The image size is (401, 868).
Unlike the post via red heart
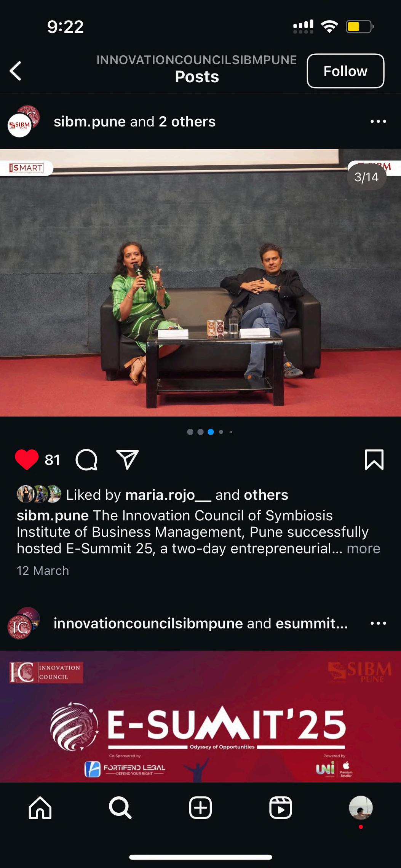[x=27, y=460]
